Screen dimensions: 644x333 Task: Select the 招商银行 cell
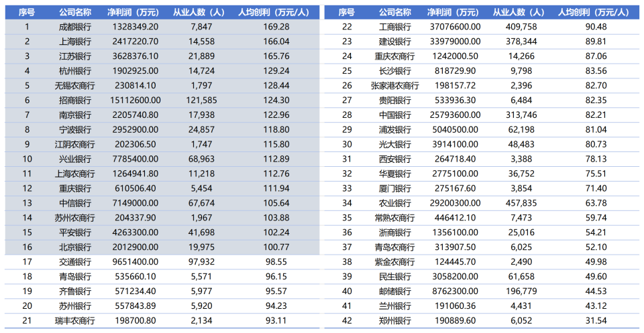(74, 100)
